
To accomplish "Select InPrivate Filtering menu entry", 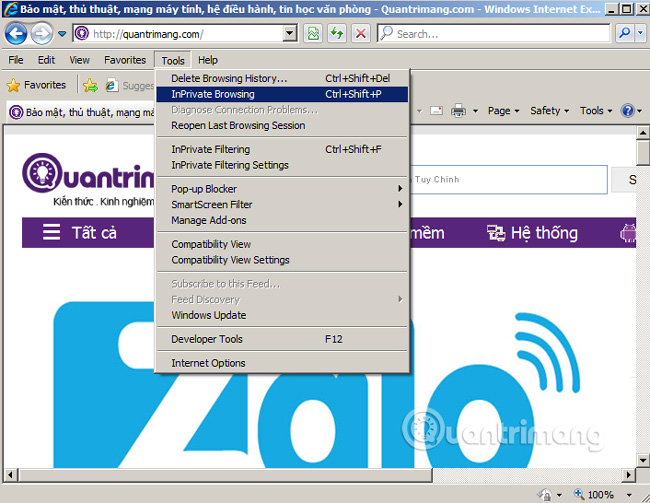I will click(x=282, y=149).
